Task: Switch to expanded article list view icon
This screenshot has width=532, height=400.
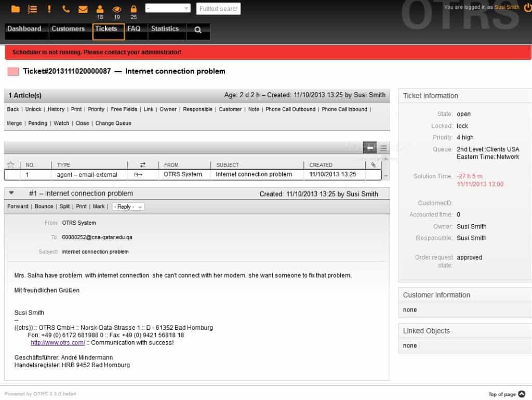Action: coord(383,148)
